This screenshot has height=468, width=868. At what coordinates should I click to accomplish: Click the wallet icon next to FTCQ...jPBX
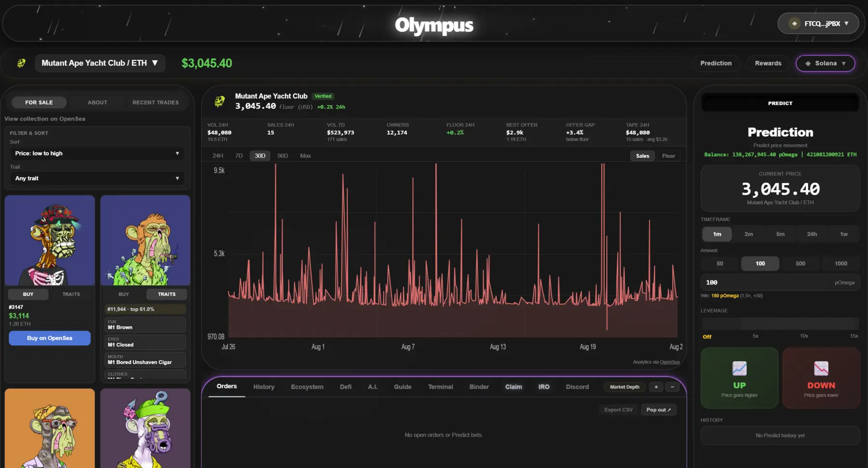click(794, 23)
